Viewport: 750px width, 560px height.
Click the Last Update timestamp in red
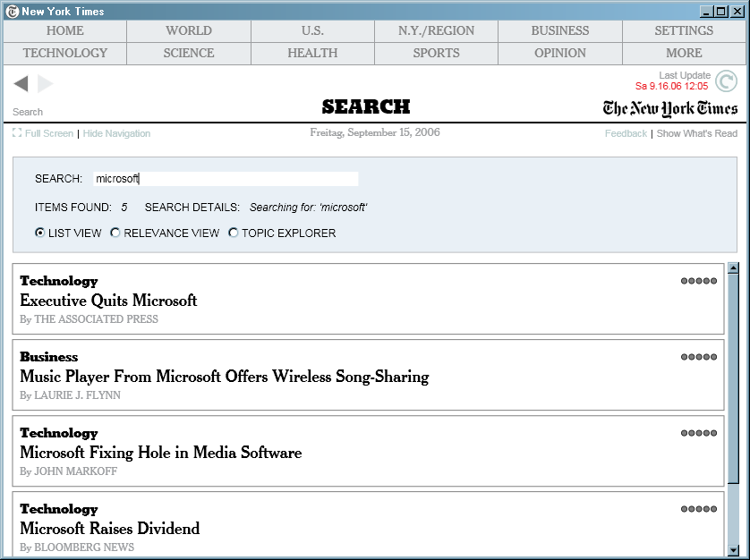pyautogui.click(x=671, y=86)
